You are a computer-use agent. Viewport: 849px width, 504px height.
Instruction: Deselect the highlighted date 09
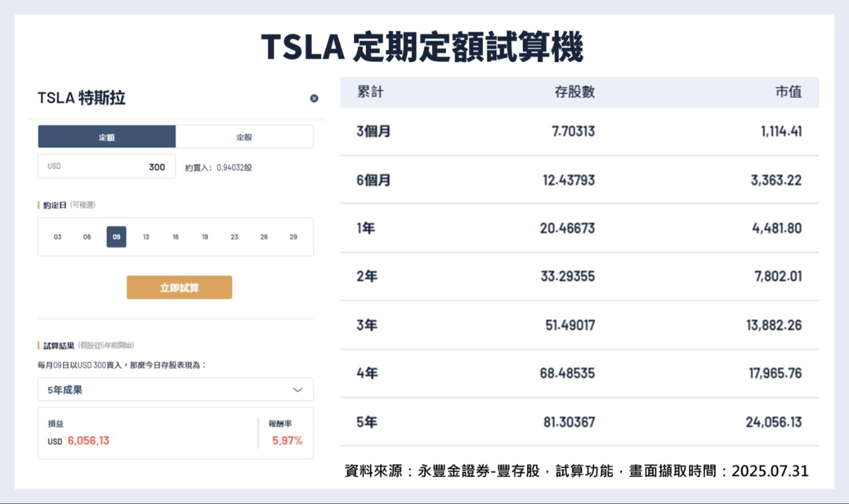coord(116,237)
